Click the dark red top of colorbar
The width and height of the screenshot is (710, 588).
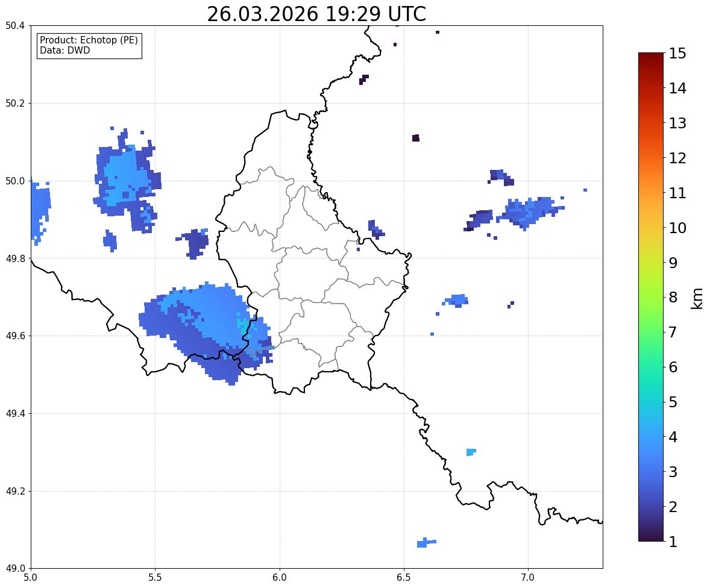pyautogui.click(x=651, y=58)
